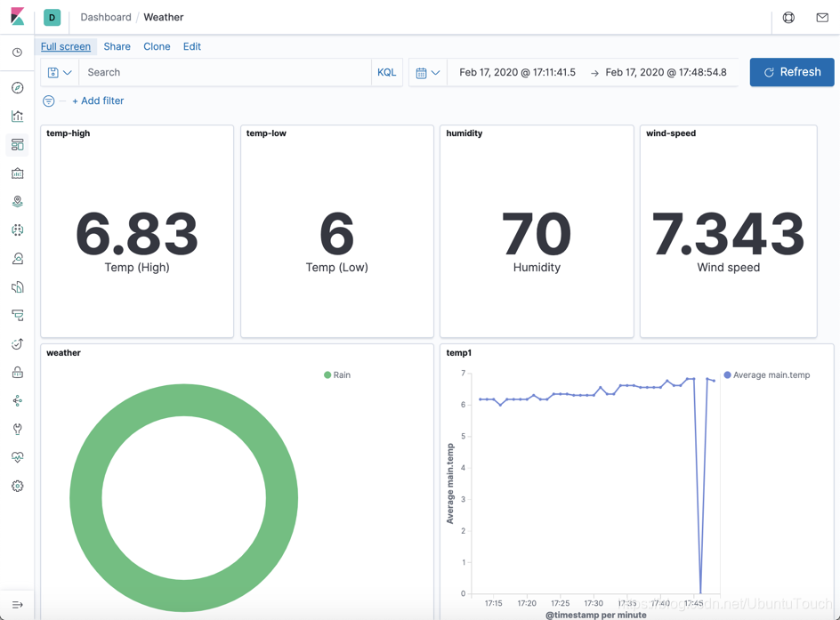
Task: Toggle Average main.temp legend entry
Action: (767, 374)
